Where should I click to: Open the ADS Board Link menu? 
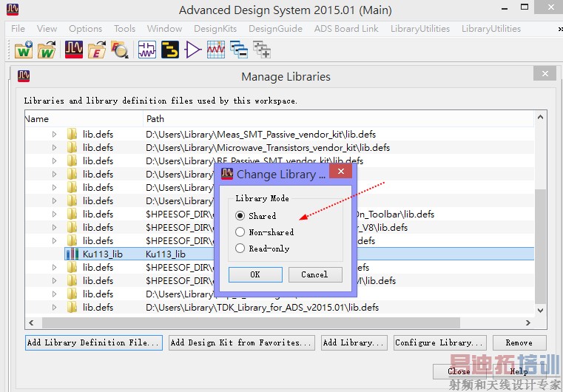click(x=346, y=29)
